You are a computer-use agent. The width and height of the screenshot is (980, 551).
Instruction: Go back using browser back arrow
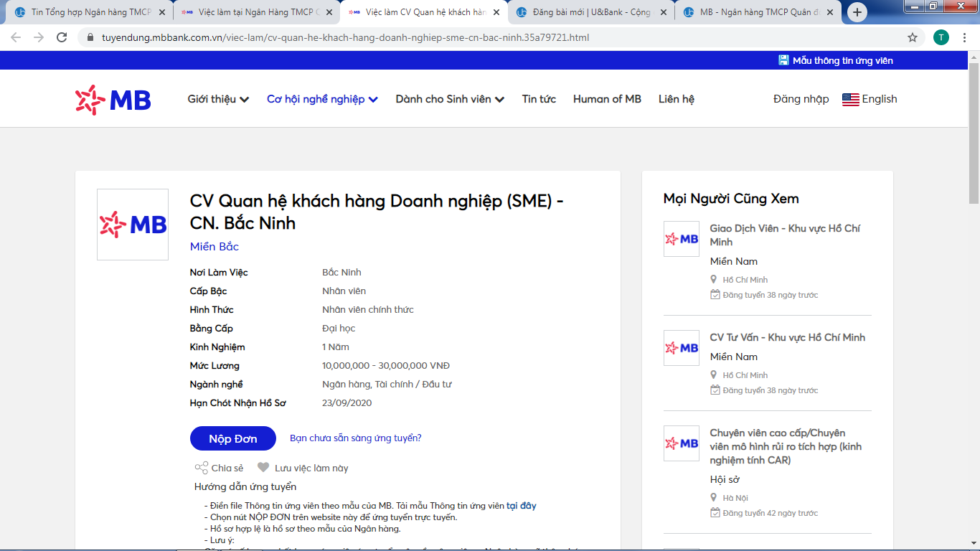tap(16, 37)
